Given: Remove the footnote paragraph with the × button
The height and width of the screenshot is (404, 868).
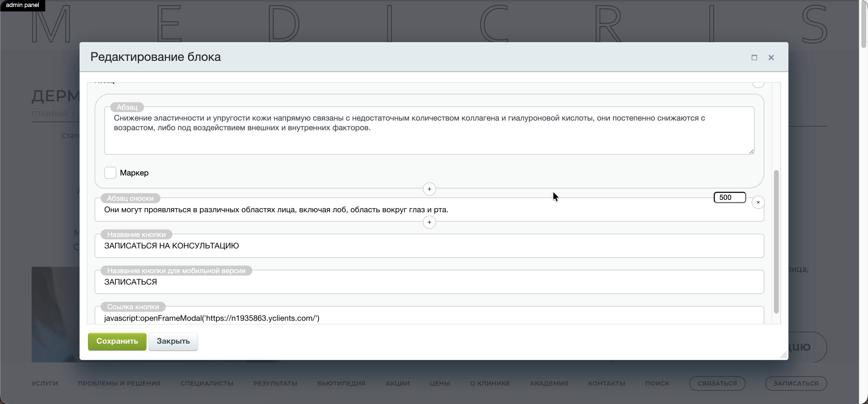Looking at the screenshot, I should [758, 202].
